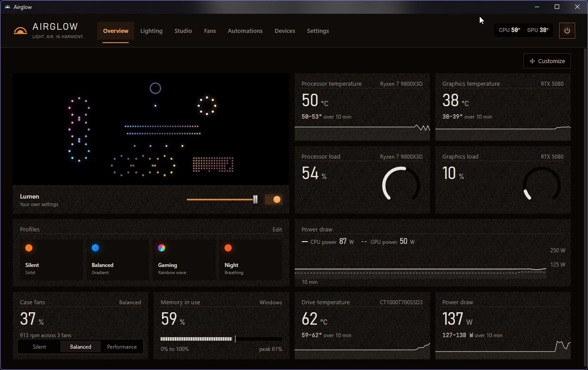Click the Memory in use progress bar
The height and width of the screenshot is (370, 588).
(x=221, y=339)
